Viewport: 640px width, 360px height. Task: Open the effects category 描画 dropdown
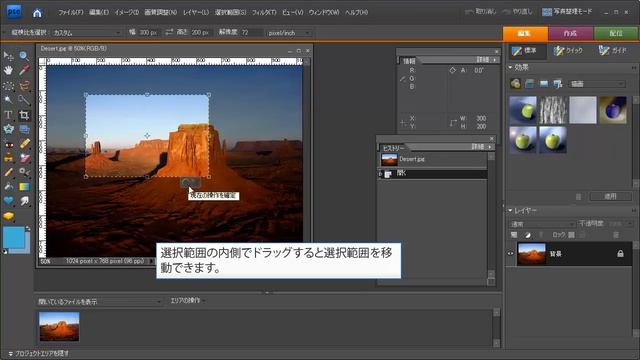pos(597,84)
